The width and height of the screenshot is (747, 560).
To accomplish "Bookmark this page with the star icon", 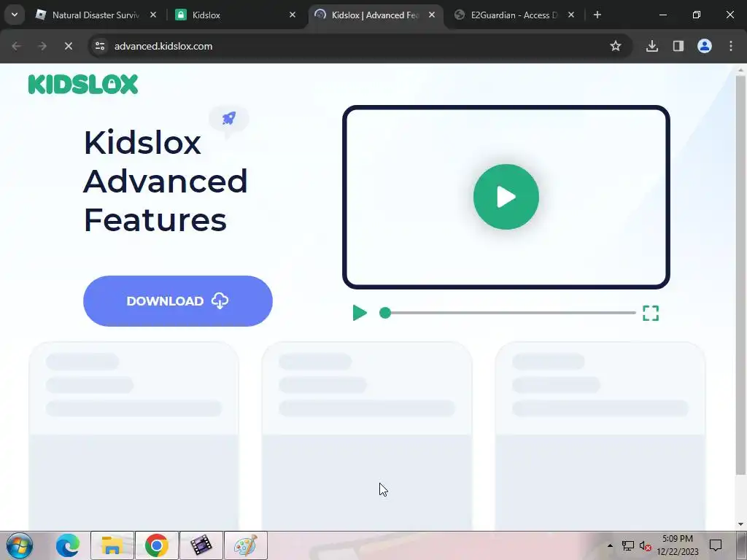I will click(x=616, y=46).
